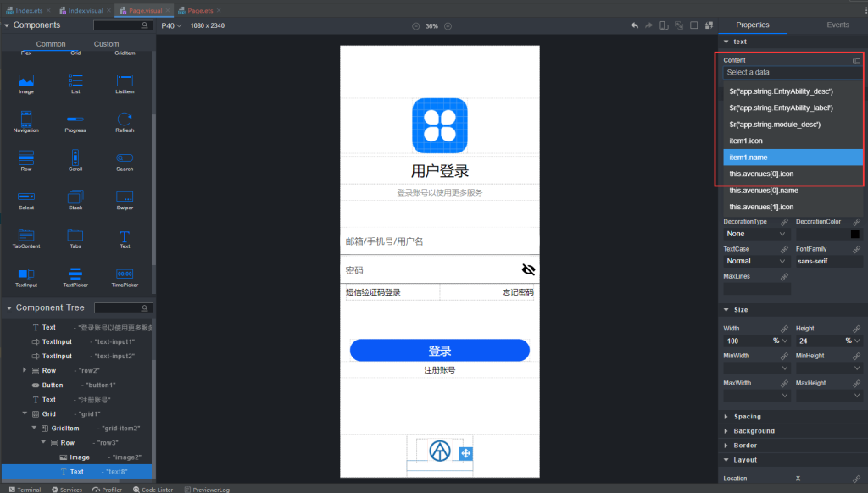Collapse the Grid 'grid1' node in Component Tree
The height and width of the screenshot is (493, 868).
[x=26, y=413]
